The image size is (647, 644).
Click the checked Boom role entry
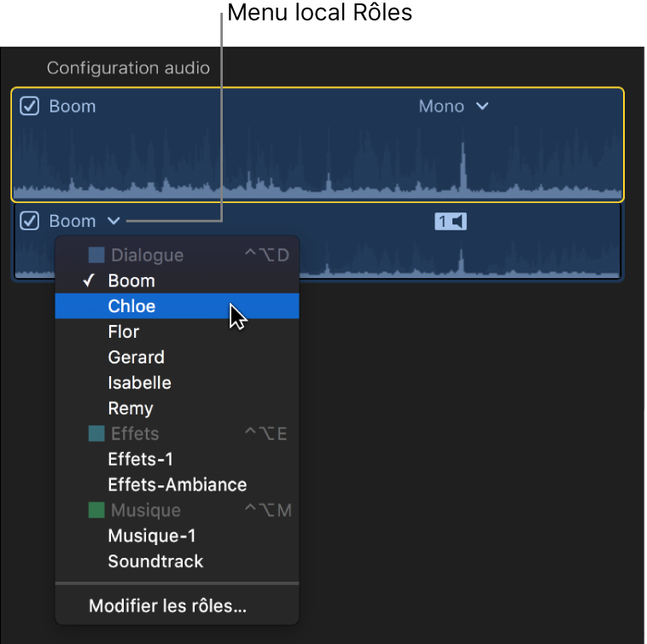[x=131, y=281]
